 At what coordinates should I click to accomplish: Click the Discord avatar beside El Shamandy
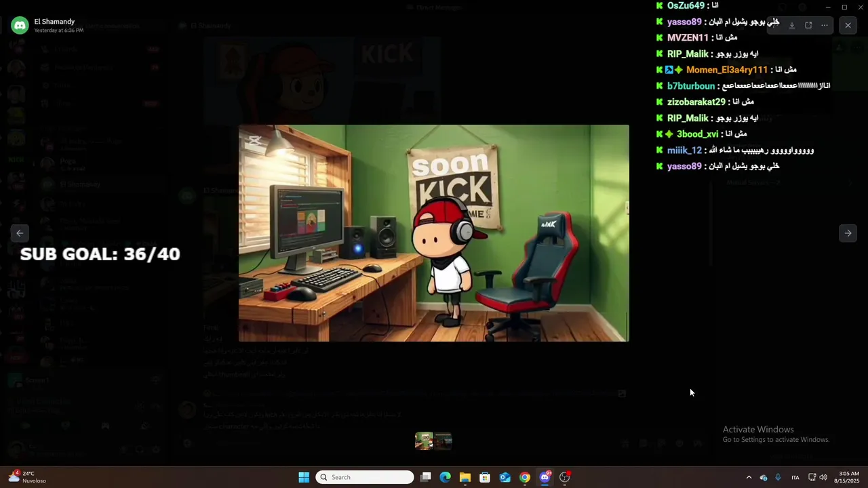pos(20,26)
